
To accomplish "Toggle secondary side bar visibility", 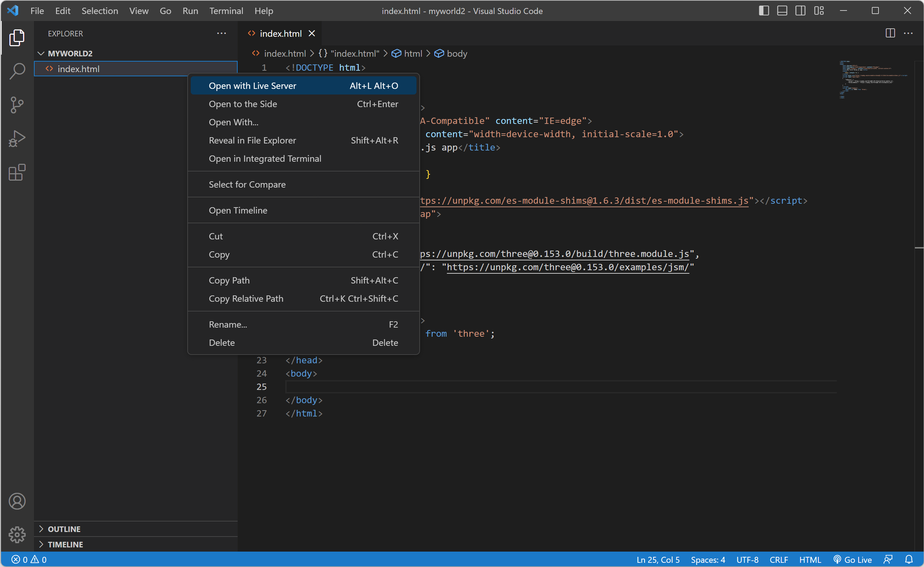I will click(x=800, y=11).
